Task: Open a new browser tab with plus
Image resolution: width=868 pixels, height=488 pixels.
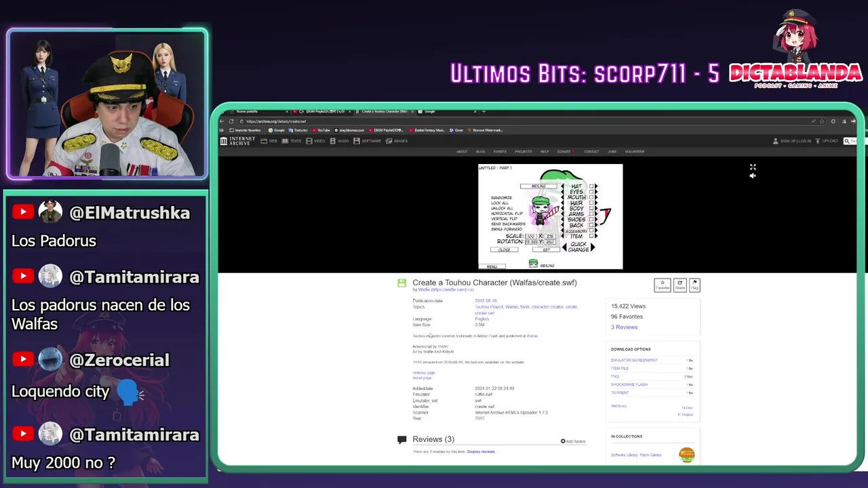Action: pos(484,111)
